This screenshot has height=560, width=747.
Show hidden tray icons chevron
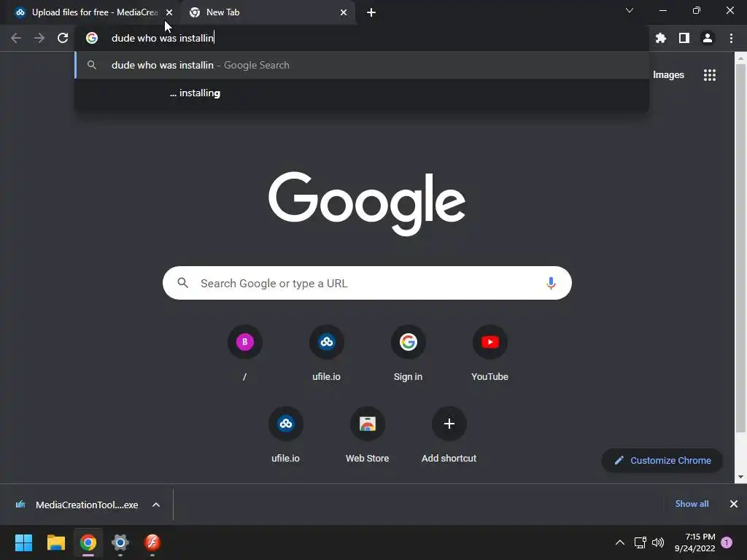pyautogui.click(x=620, y=542)
